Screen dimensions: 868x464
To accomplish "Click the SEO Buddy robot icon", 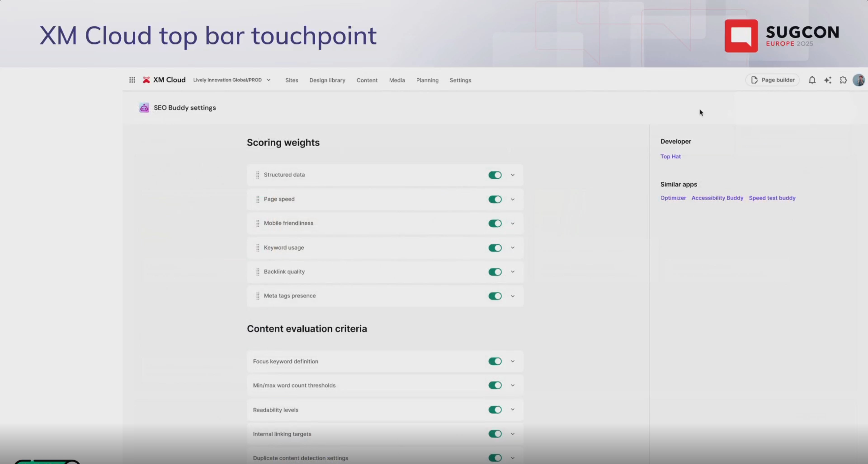I will (144, 108).
